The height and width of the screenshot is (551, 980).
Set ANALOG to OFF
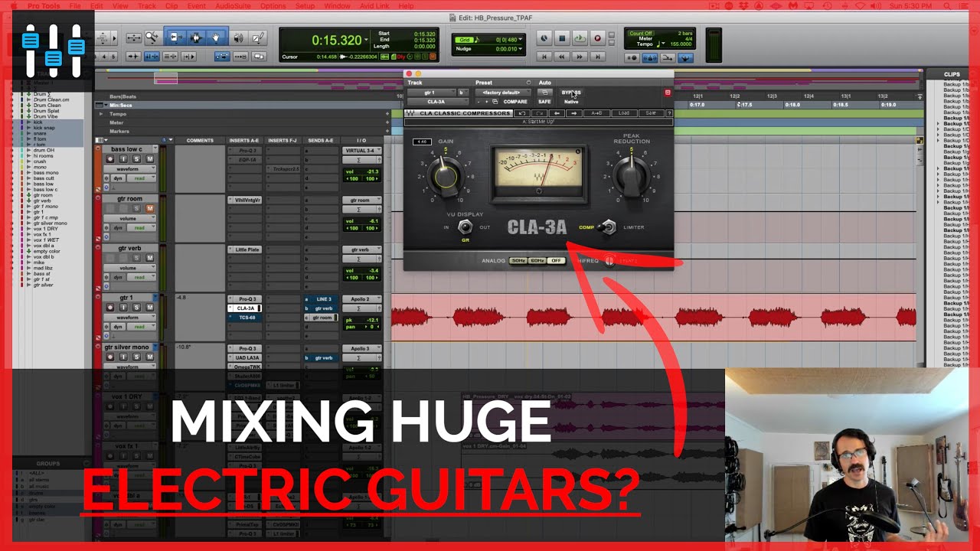click(x=556, y=261)
